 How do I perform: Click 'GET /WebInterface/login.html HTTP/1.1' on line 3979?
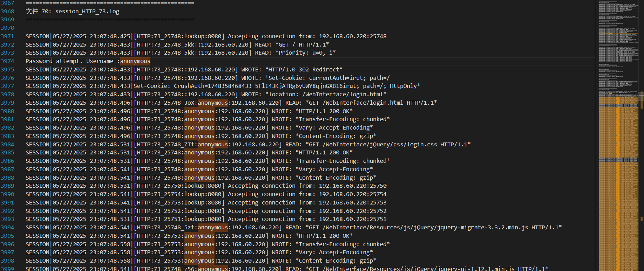click(371, 103)
